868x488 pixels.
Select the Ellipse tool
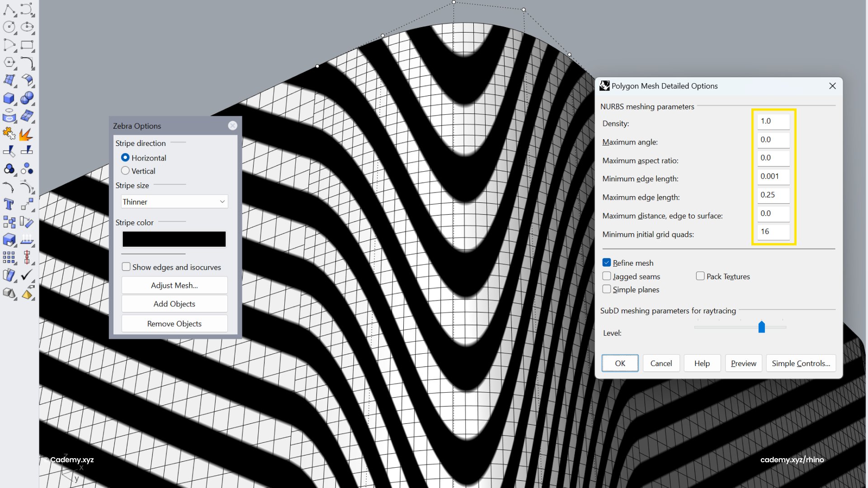pyautogui.click(x=27, y=27)
